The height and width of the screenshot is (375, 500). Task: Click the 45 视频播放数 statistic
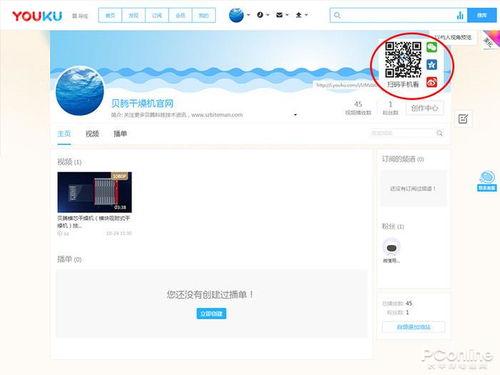click(x=358, y=108)
